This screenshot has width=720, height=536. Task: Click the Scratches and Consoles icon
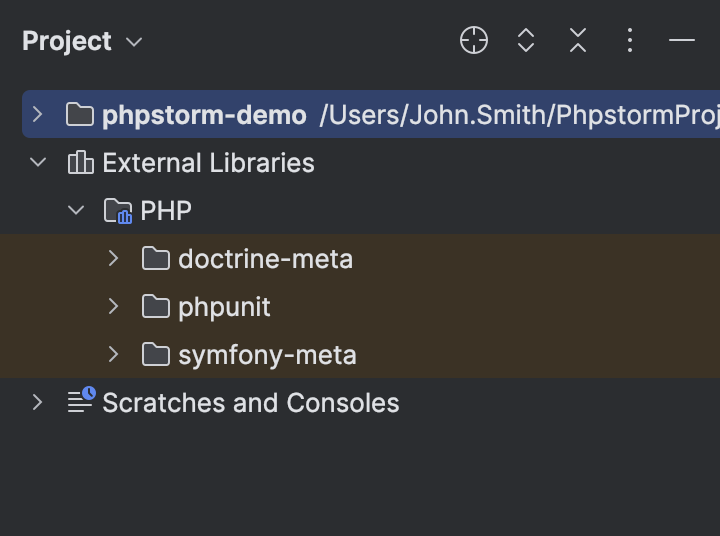point(81,402)
